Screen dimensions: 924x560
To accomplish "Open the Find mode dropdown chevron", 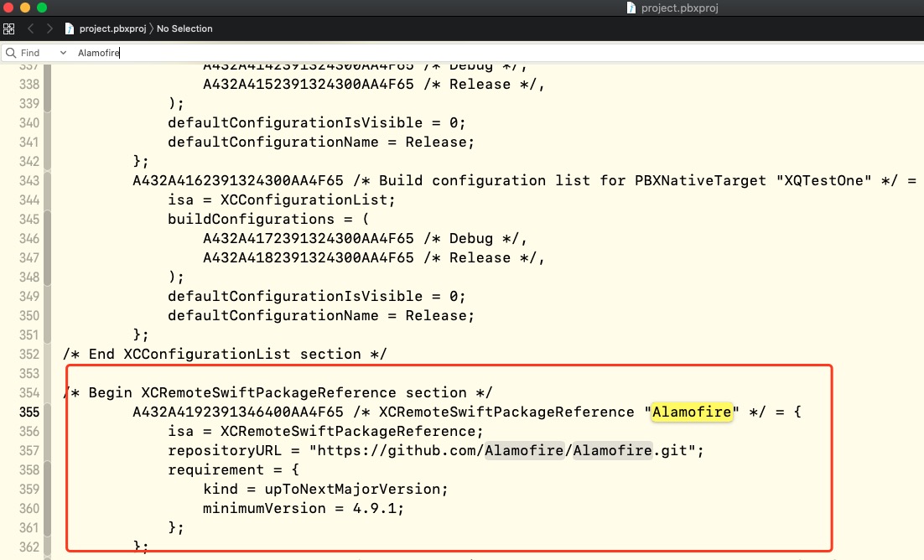I will click(x=63, y=53).
